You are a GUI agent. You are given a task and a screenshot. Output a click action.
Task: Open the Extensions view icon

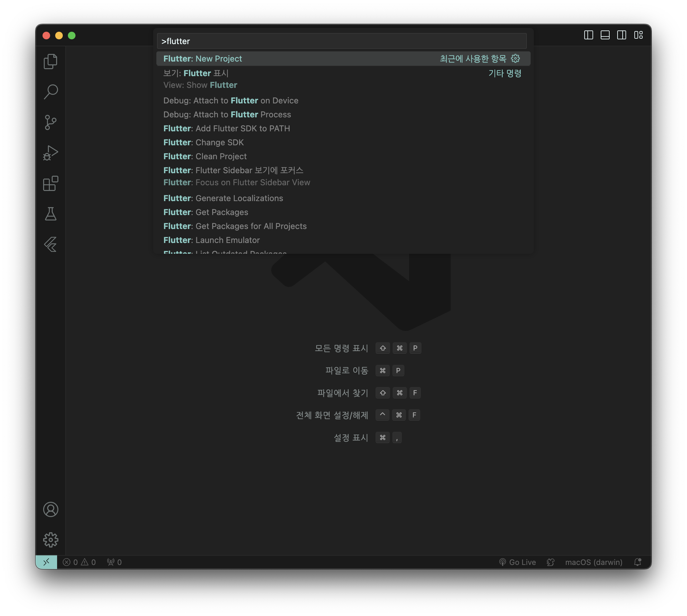point(51,183)
